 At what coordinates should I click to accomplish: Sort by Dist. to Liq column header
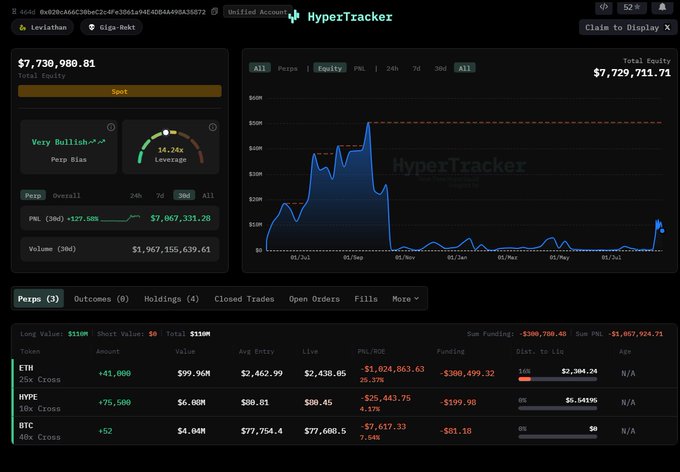[540, 351]
